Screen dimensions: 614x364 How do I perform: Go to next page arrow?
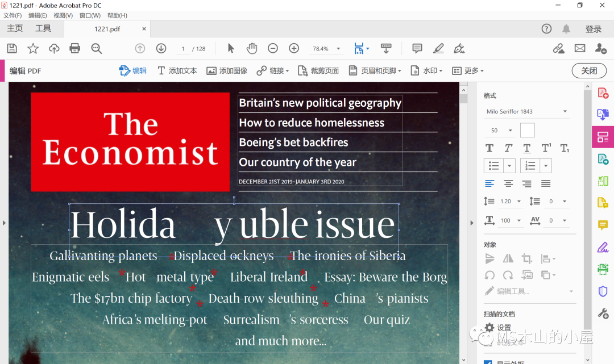[x=161, y=48]
